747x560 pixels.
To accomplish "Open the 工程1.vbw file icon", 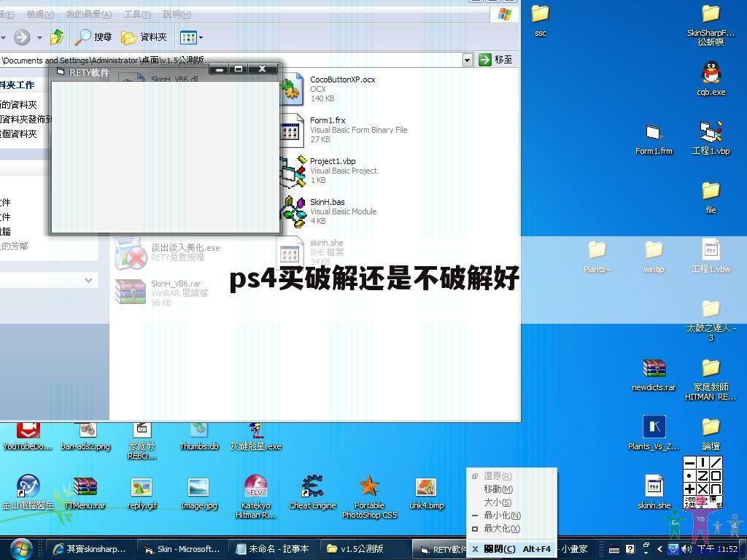I will tap(711, 251).
